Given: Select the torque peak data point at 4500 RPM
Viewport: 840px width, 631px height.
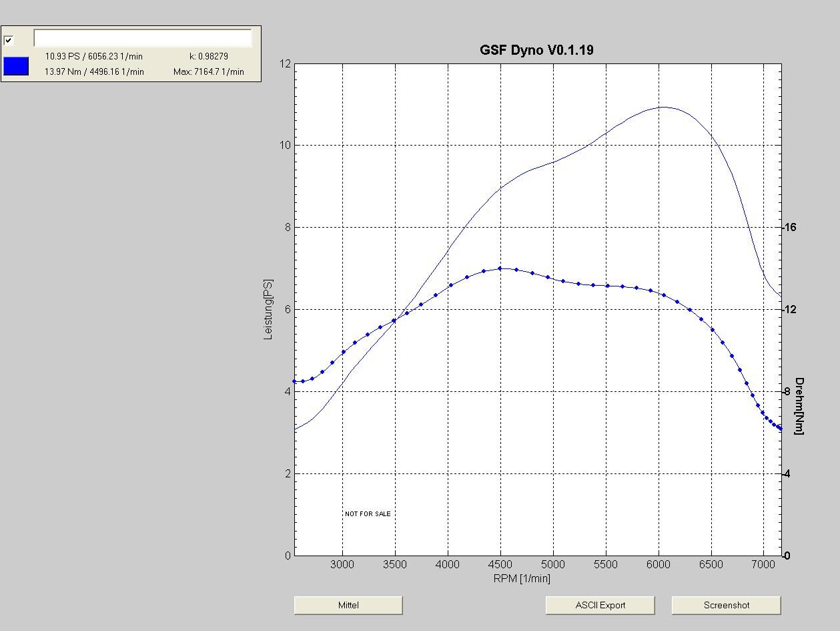Looking at the screenshot, I should 500,268.
